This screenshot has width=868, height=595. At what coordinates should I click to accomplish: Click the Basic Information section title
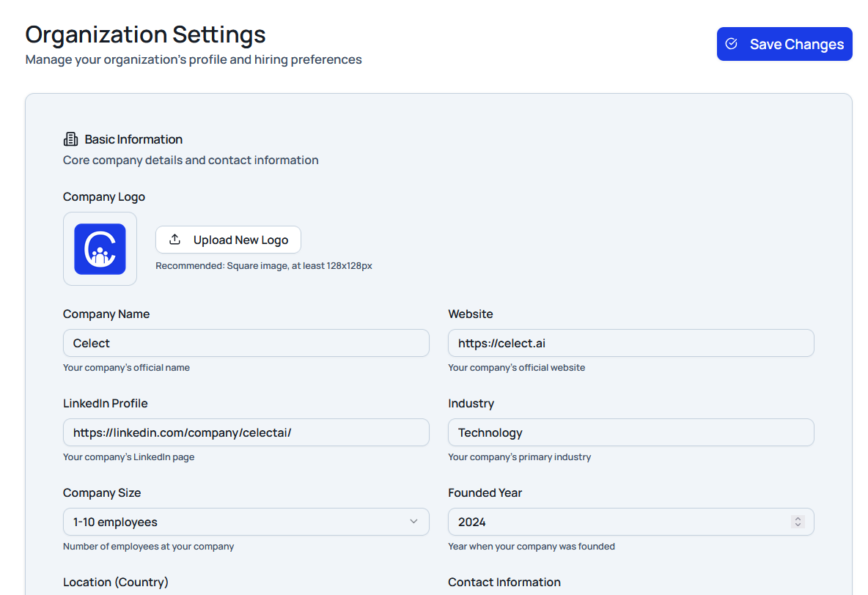pos(133,139)
